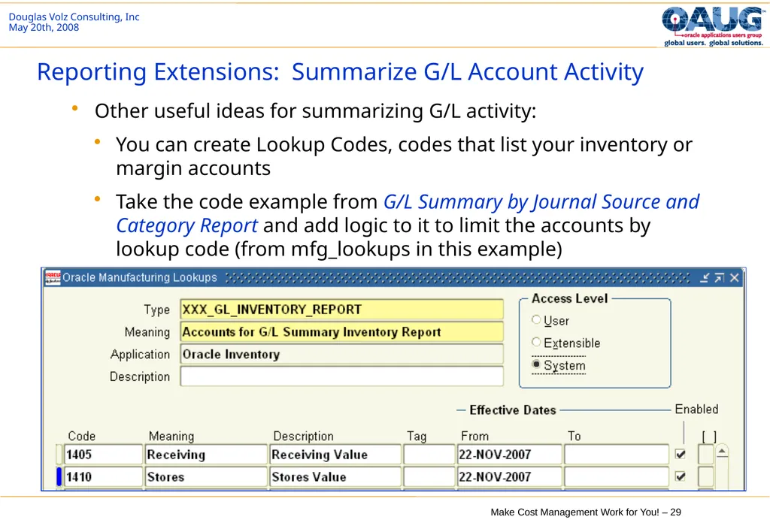Click the descriptive flexfield box in the 1405 row
770x532 pixels.
[x=705, y=455]
